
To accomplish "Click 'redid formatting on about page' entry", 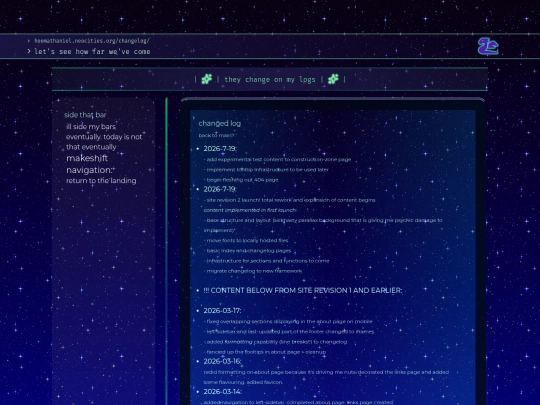I will click(x=326, y=377).
